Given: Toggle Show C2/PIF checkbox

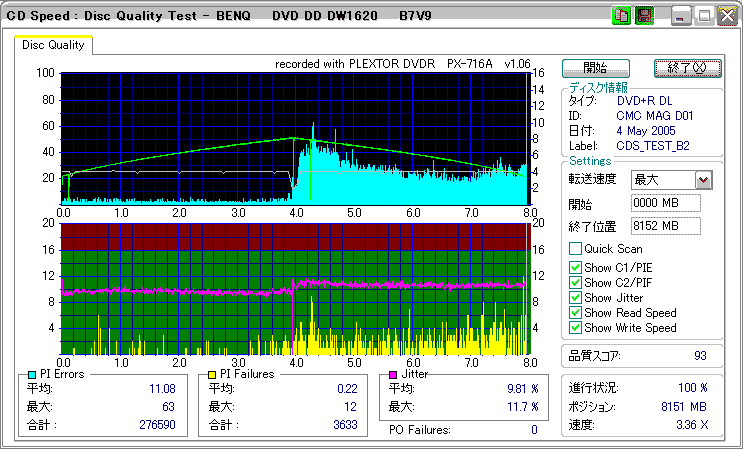Looking at the screenshot, I should click(x=575, y=282).
